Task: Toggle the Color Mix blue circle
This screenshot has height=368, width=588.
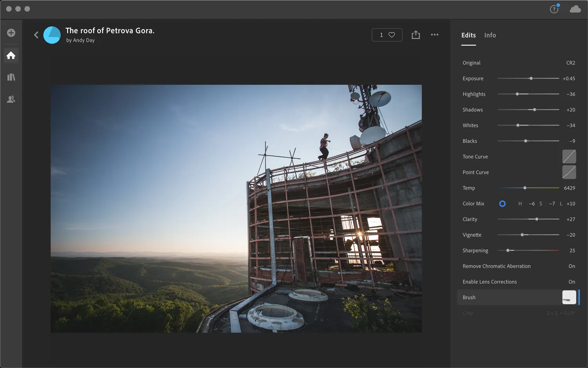Action: pos(502,204)
